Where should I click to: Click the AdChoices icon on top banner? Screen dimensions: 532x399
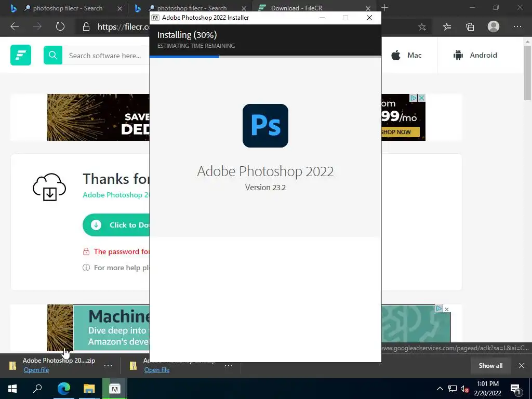point(413,98)
